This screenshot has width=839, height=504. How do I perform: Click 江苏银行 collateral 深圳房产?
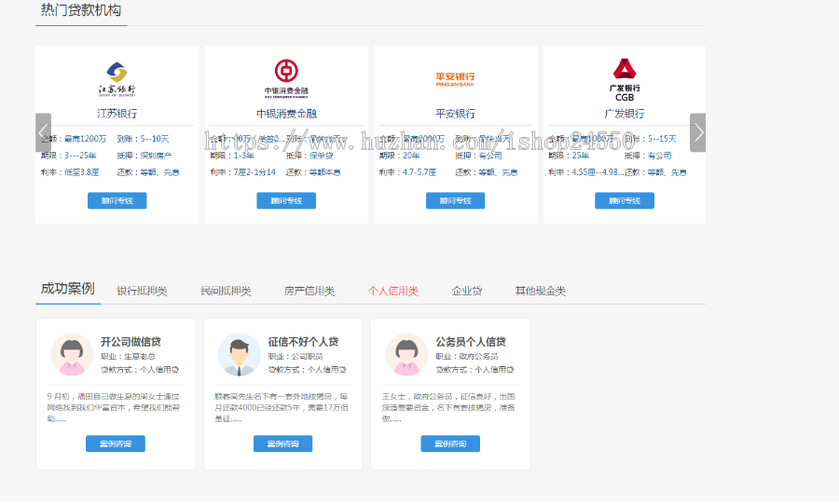[157, 156]
